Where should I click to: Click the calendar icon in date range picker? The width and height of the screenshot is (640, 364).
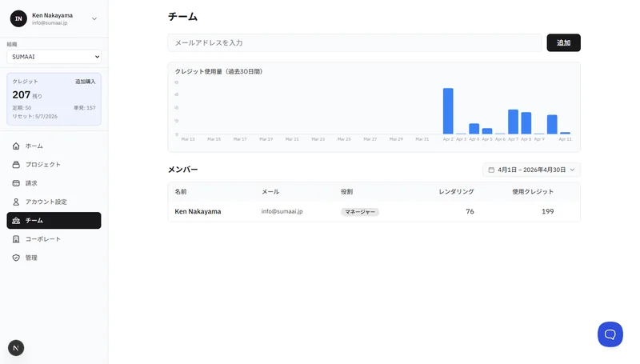(x=491, y=170)
